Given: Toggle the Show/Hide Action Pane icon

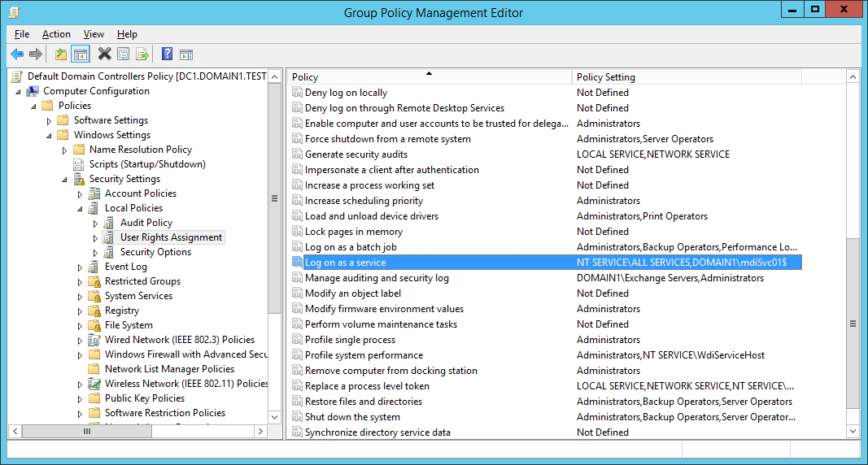Looking at the screenshot, I should pyautogui.click(x=186, y=54).
